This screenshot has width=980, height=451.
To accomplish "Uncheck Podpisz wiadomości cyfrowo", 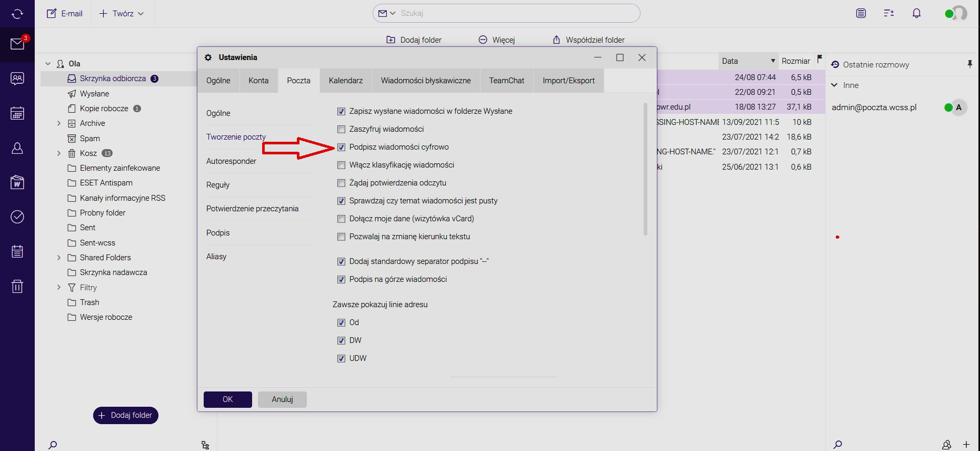I will tap(341, 147).
